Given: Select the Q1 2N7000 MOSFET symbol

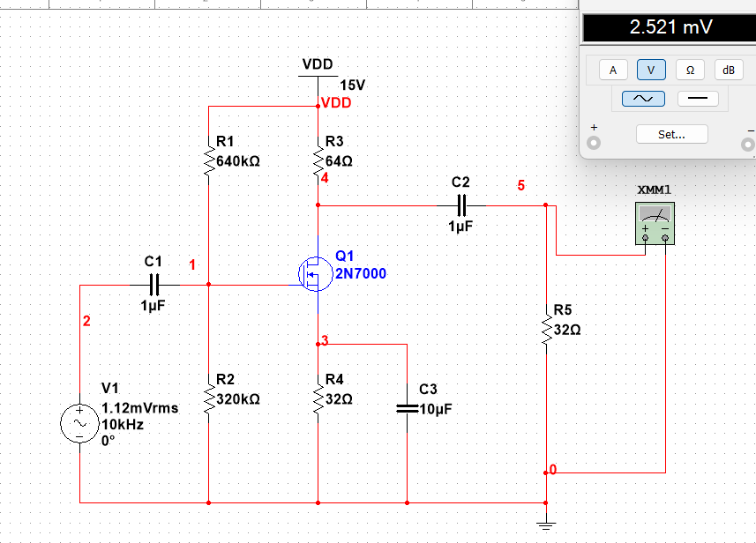Looking at the screenshot, I should click(315, 273).
